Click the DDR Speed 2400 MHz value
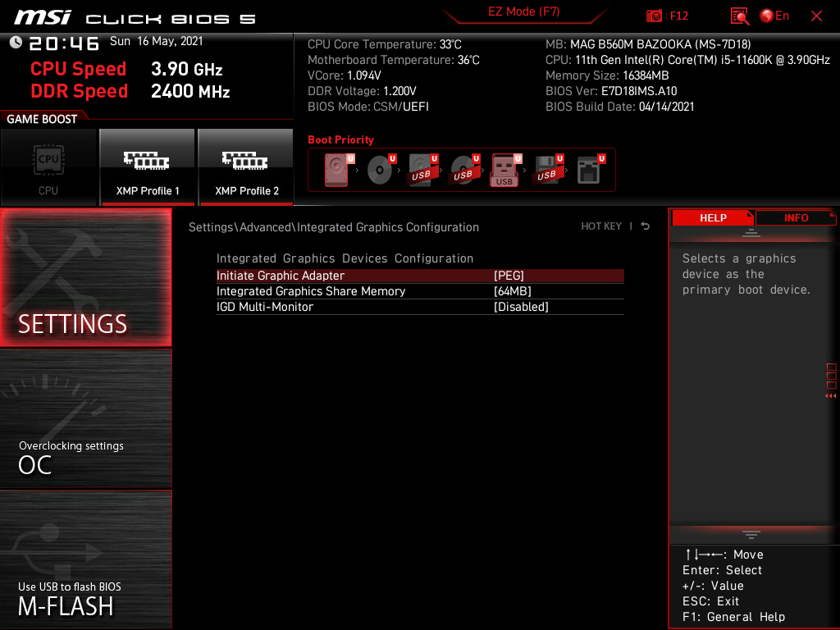840x630 pixels. 190,91
